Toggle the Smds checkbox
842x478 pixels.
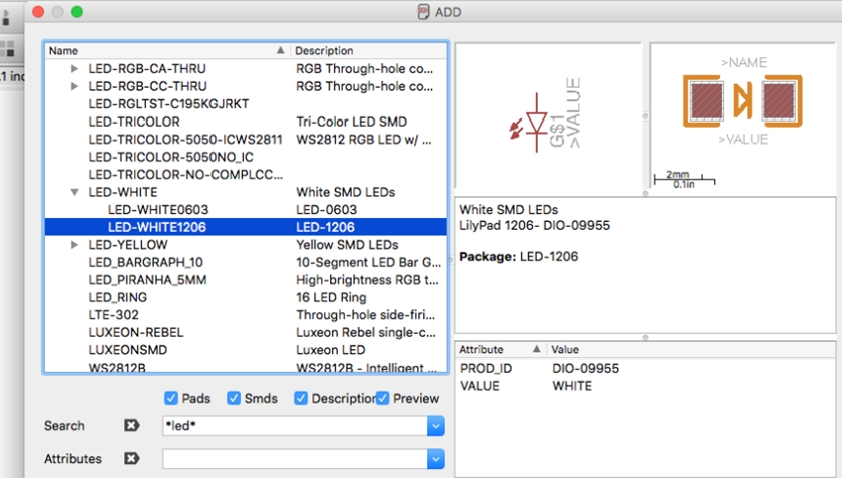click(234, 398)
